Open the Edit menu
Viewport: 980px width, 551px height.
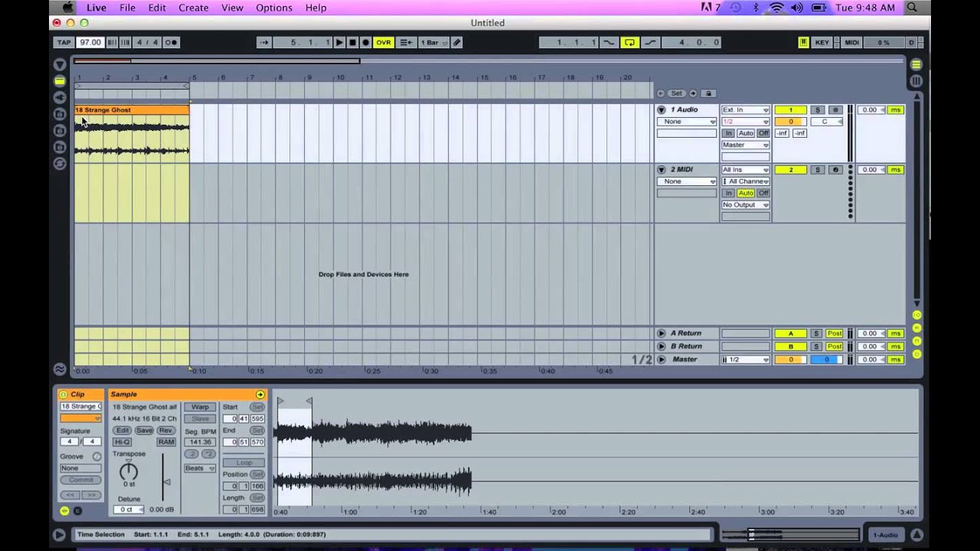click(157, 8)
